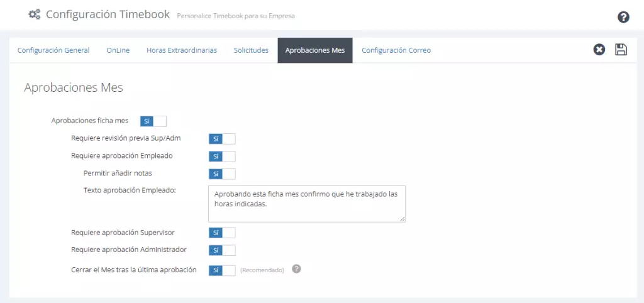Click help icon next to Recomendado

click(x=297, y=269)
